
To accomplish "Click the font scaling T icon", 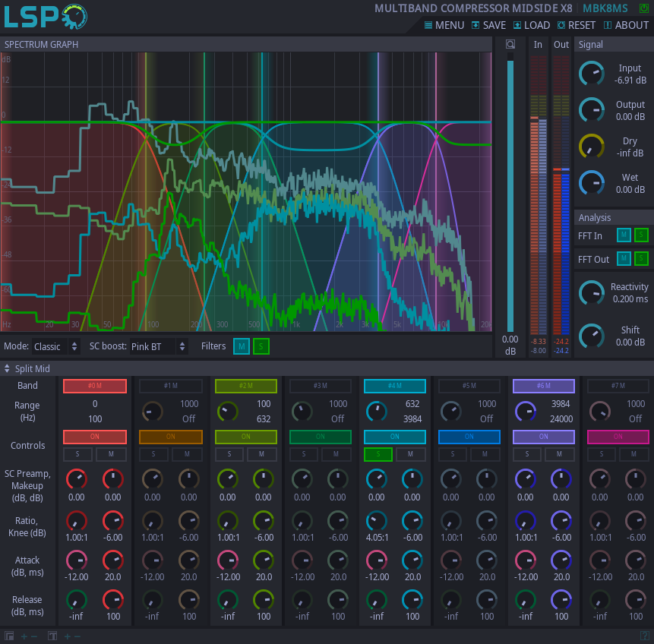I will 52,636.
